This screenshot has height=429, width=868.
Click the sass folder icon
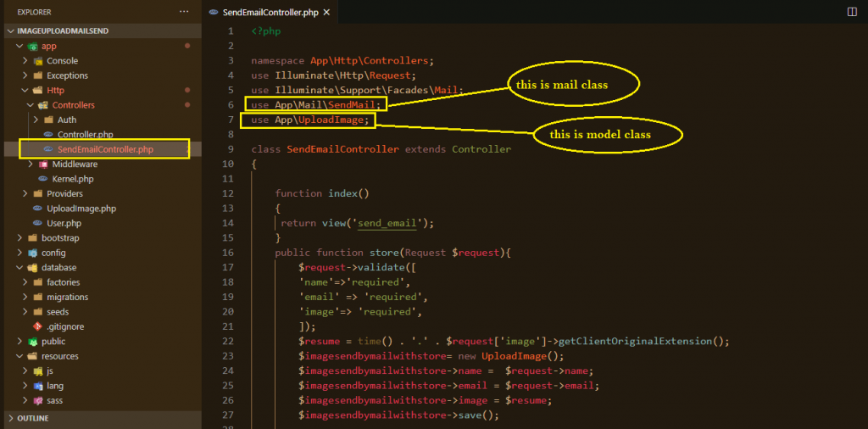(37, 400)
